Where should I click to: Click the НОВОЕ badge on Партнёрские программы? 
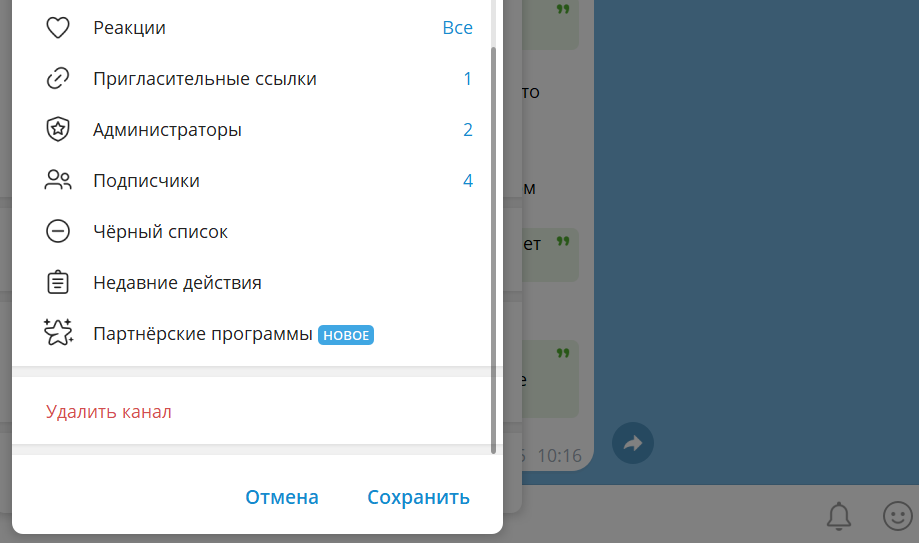346,335
